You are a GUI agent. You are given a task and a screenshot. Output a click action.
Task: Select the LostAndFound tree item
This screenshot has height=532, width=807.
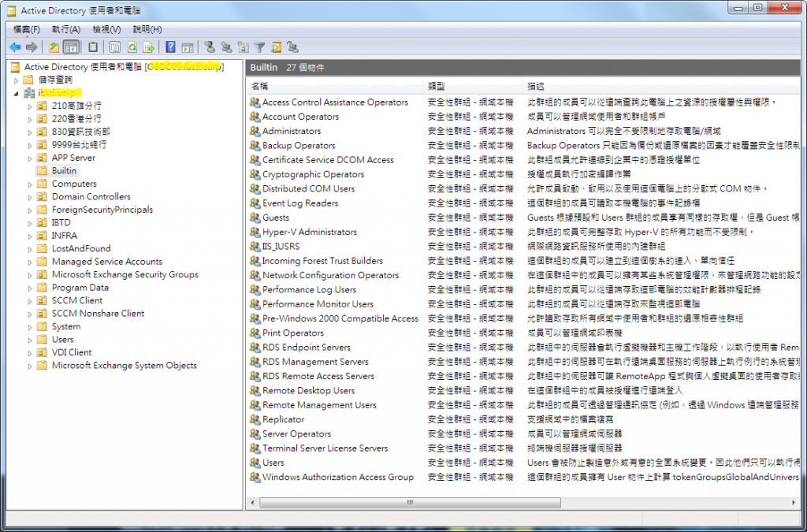pos(81,248)
